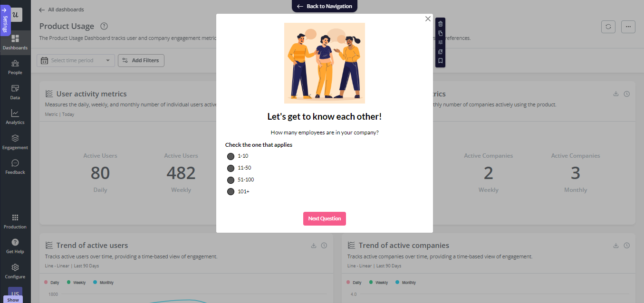This screenshot has height=303, width=644.
Task: Click the duplicate dashboard icon
Action: pos(440,33)
